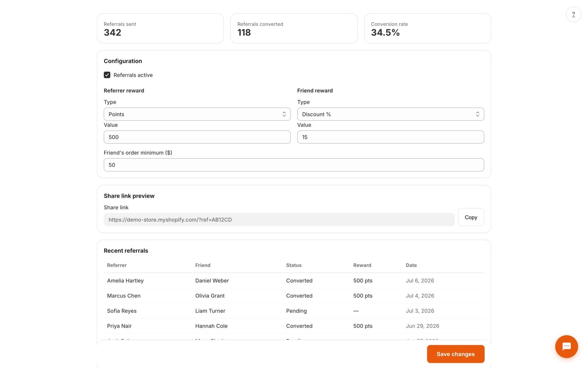Viewport: 588px width, 368px height.
Task: Click friend name Hannah Cole
Action: (x=212, y=326)
